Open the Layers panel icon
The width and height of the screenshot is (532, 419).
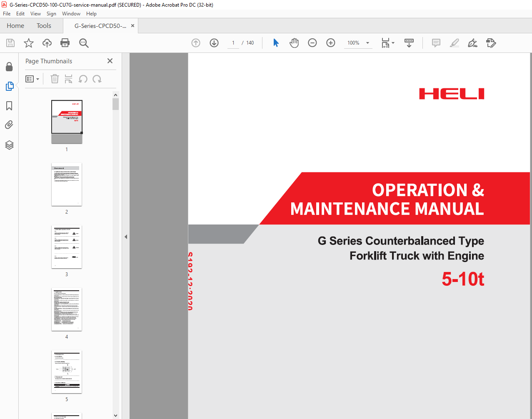[x=9, y=145]
